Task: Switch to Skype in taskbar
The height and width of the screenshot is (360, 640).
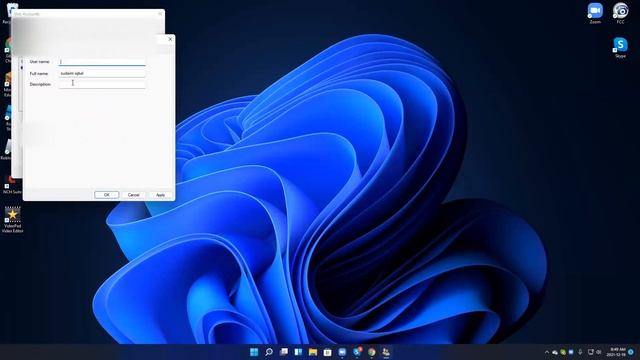Action: click(357, 352)
